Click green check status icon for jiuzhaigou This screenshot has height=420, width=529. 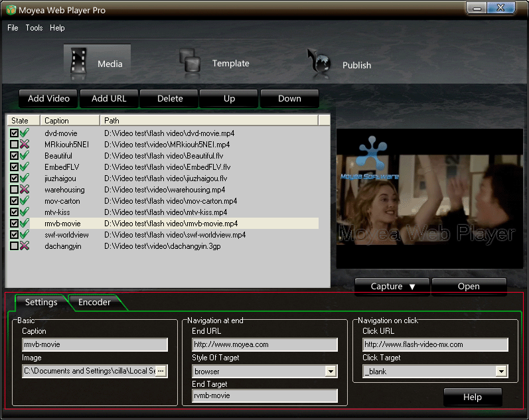point(25,178)
